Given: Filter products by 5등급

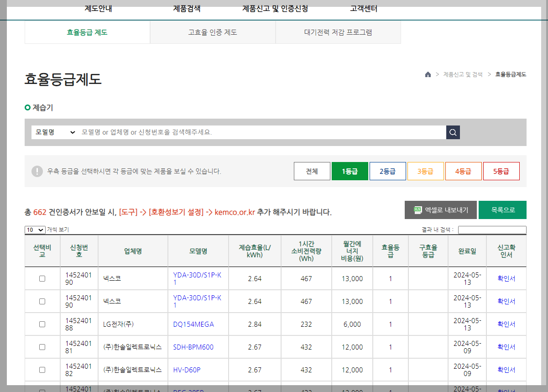Looking at the screenshot, I should 501,171.
